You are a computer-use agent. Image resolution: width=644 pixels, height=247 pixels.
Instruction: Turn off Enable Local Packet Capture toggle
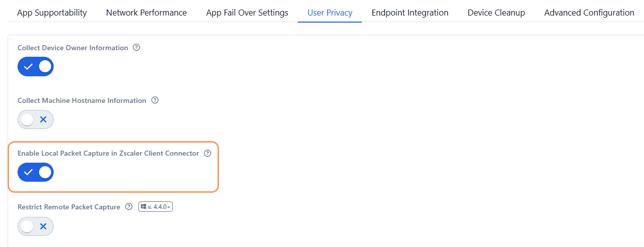36,172
